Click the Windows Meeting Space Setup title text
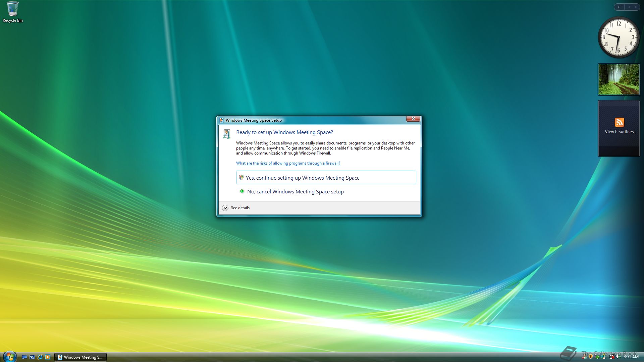 [x=254, y=120]
